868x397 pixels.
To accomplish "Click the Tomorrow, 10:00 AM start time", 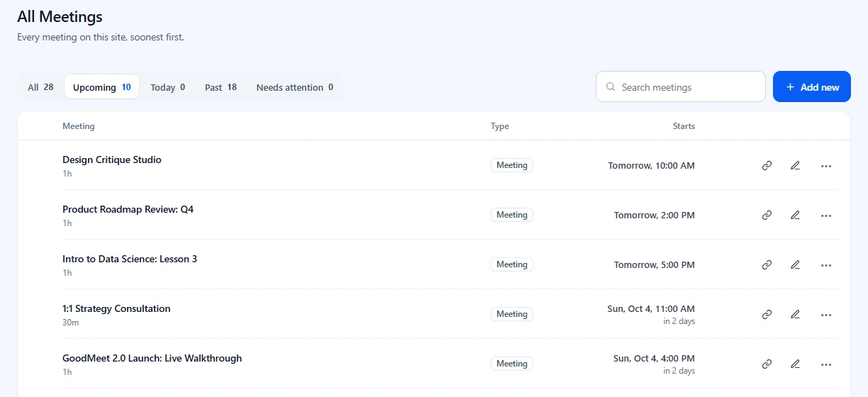I will 651,166.
